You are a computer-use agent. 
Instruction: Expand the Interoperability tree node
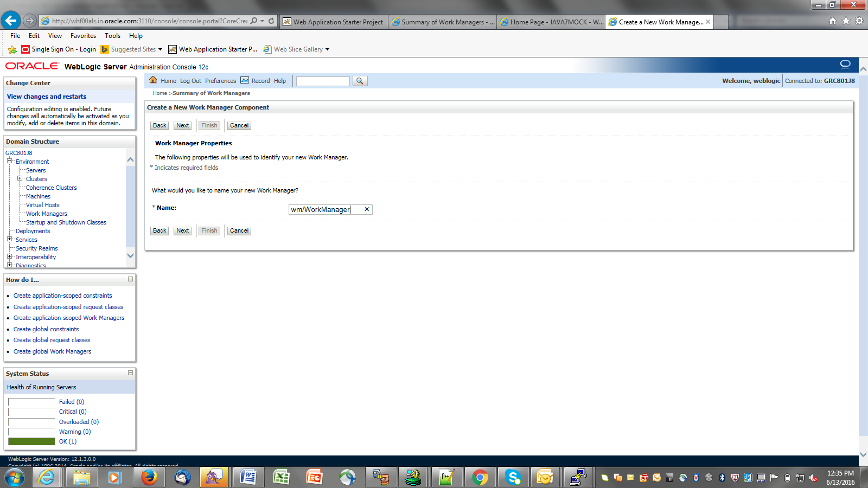(10, 256)
